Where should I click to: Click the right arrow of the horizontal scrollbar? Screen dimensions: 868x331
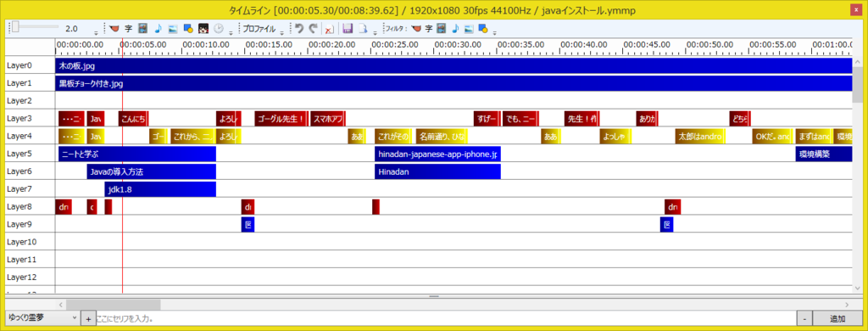tap(847, 305)
